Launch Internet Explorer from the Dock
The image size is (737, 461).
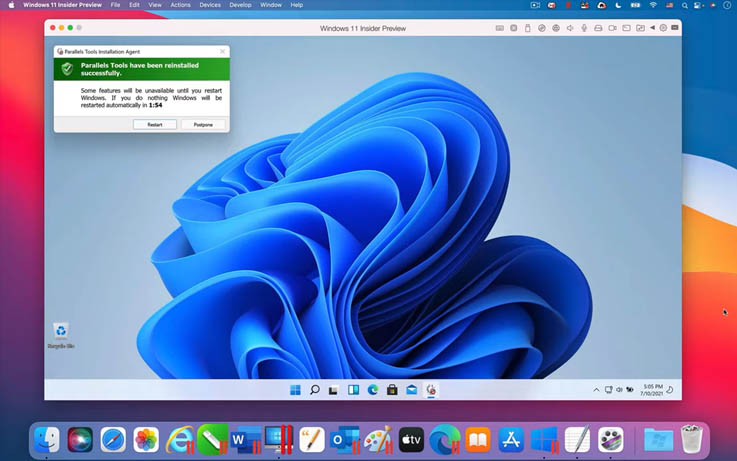coord(180,440)
